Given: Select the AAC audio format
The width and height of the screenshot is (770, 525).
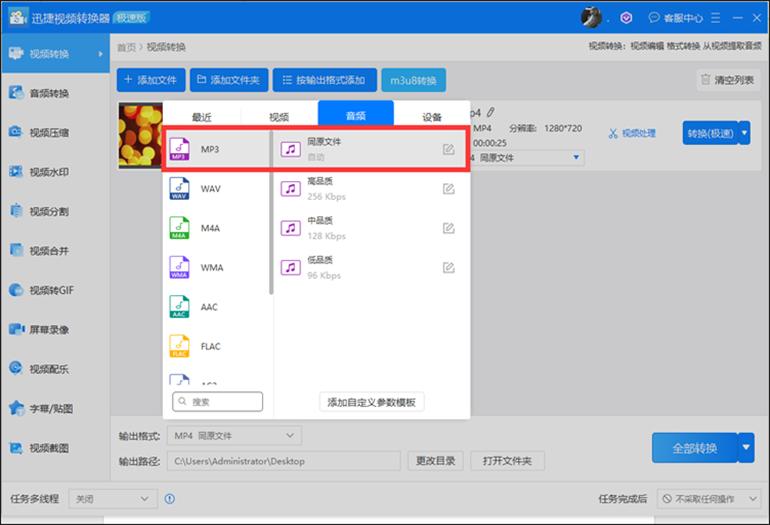Looking at the screenshot, I should [217, 307].
